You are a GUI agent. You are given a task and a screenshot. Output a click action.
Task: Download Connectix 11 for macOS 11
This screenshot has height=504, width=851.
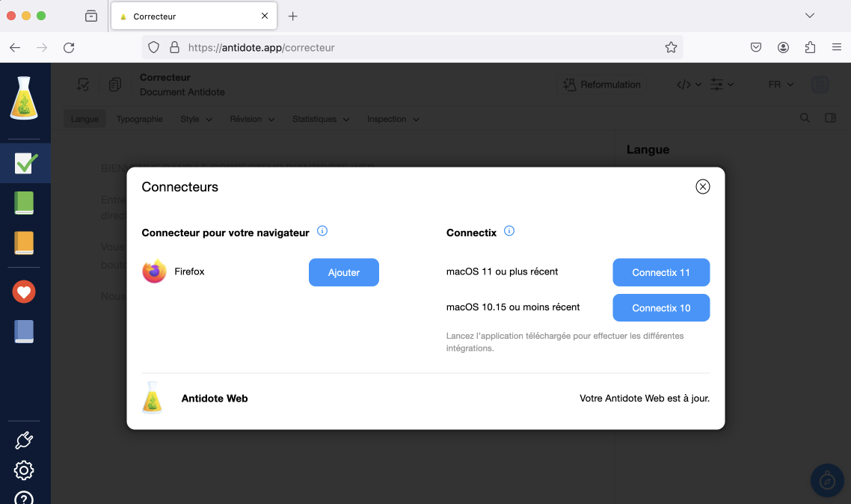(x=660, y=272)
